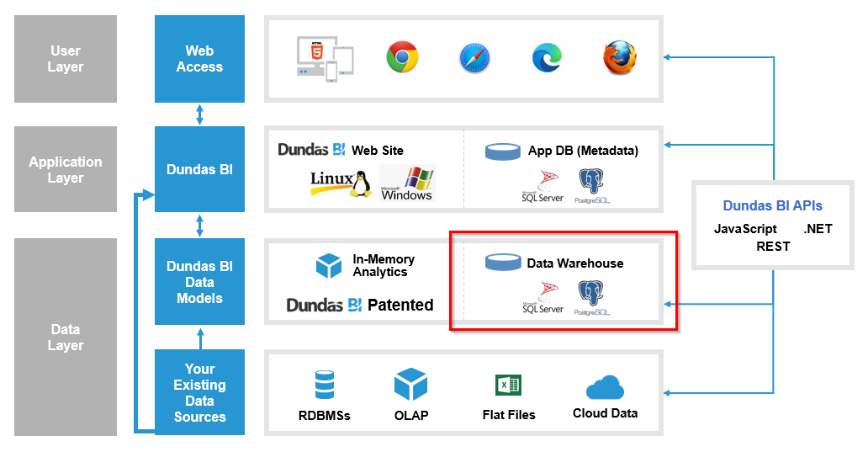Click PostgreSQL logo under Data Warehouse
868x452 pixels.
tap(592, 298)
